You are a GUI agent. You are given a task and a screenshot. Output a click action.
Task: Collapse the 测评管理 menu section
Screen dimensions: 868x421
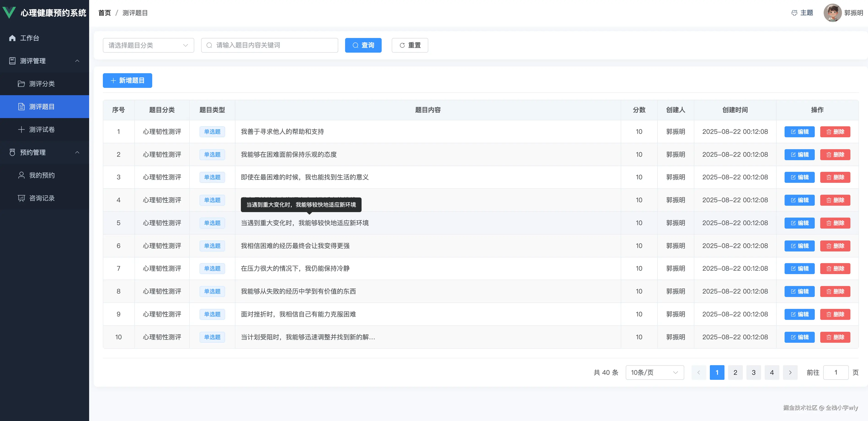click(x=77, y=61)
